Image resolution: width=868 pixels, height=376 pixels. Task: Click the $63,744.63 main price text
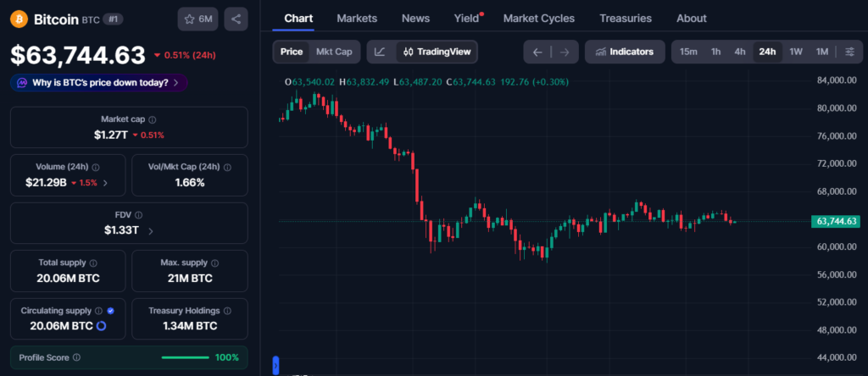pos(78,55)
